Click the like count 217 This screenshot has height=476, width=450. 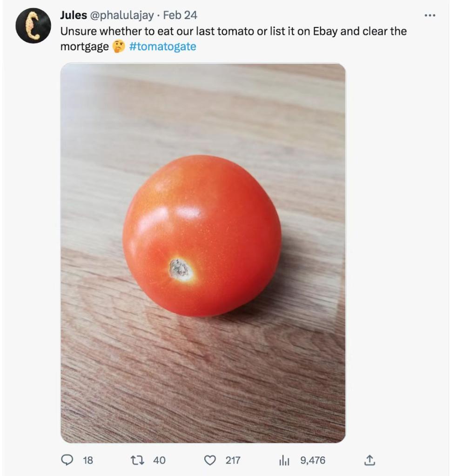click(x=233, y=460)
